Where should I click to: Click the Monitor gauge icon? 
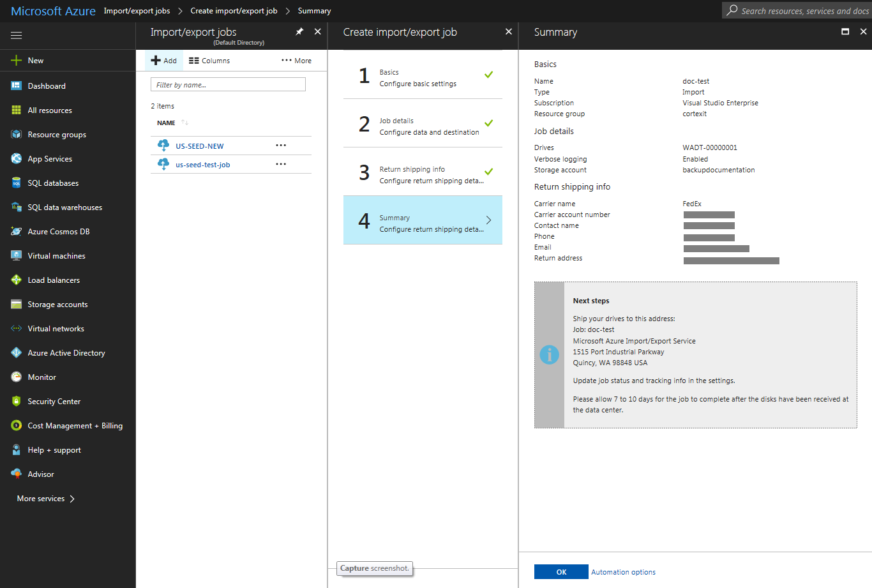point(17,377)
